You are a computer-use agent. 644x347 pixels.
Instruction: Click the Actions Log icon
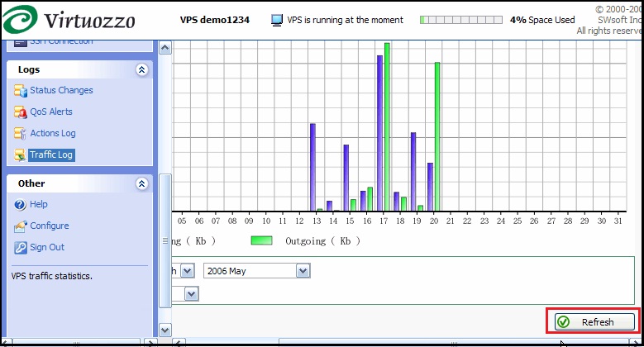20,133
